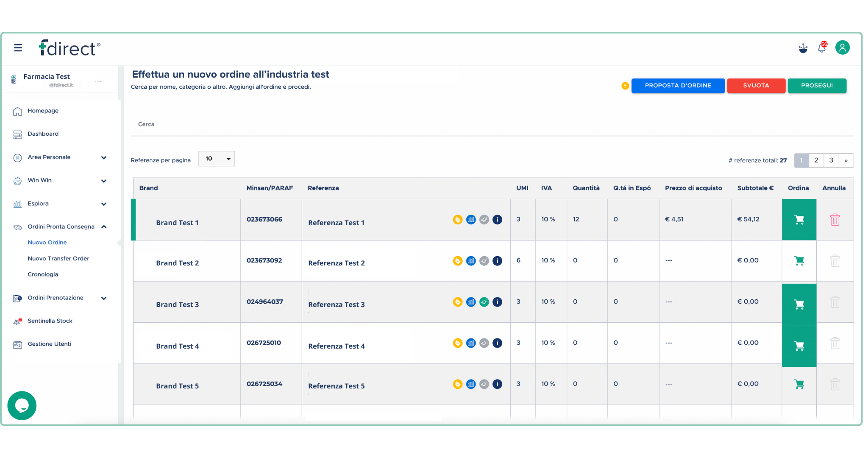This screenshot has width=868, height=458.
Task: Click the red trash icon for Brand Test 1
Action: point(835,220)
